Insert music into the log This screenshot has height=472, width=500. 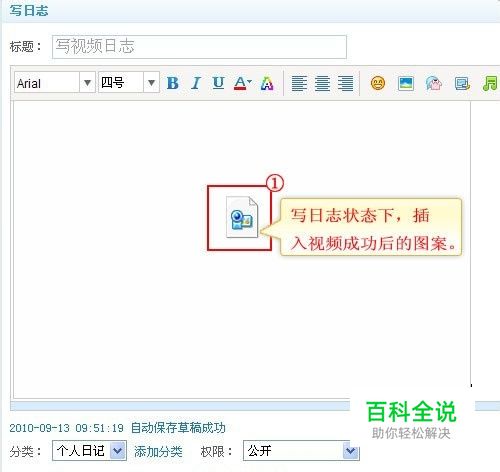click(x=490, y=83)
